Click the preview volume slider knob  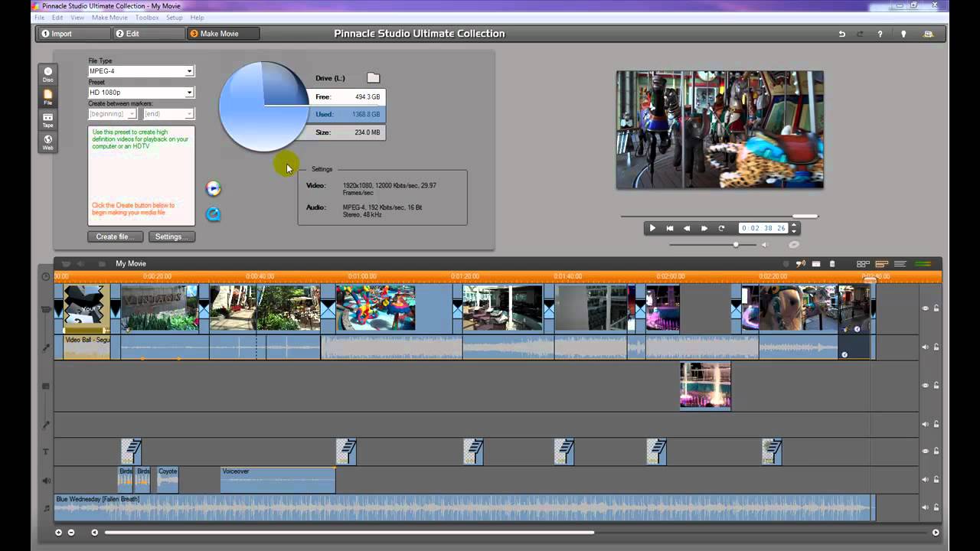point(736,245)
